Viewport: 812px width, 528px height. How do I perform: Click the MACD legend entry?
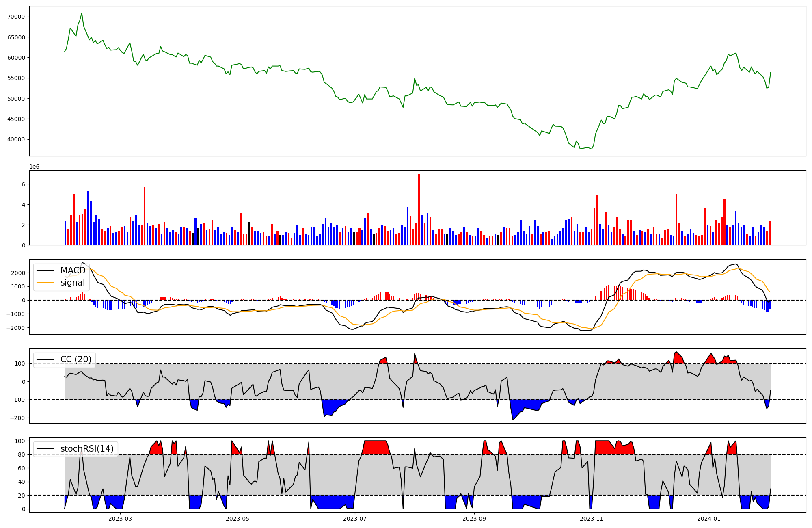click(73, 270)
